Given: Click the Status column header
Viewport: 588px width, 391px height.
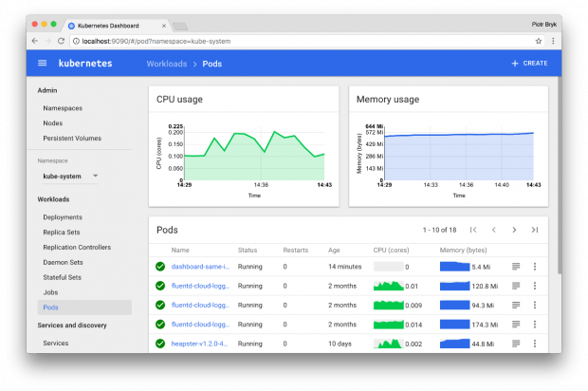Looking at the screenshot, I should pos(248,250).
